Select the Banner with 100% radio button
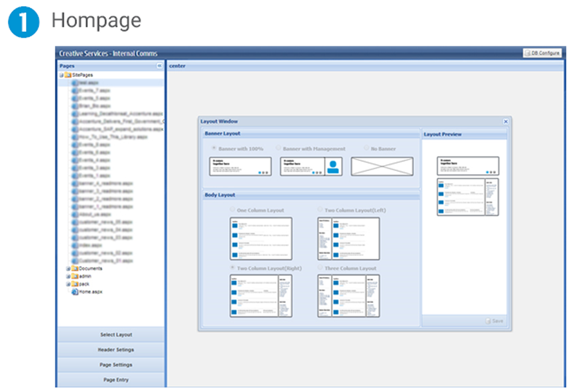Screen dimensions: 581x392 pyautogui.click(x=213, y=148)
